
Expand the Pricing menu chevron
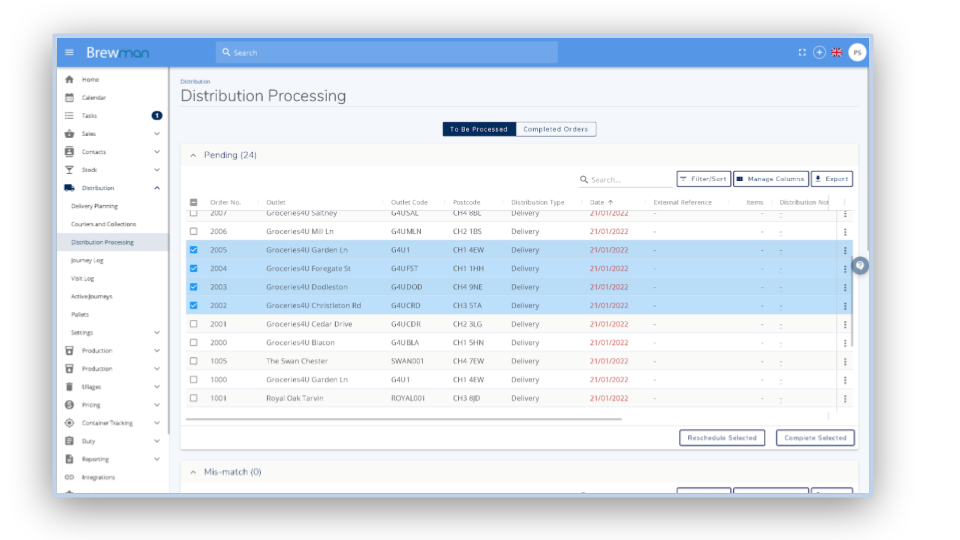click(157, 405)
